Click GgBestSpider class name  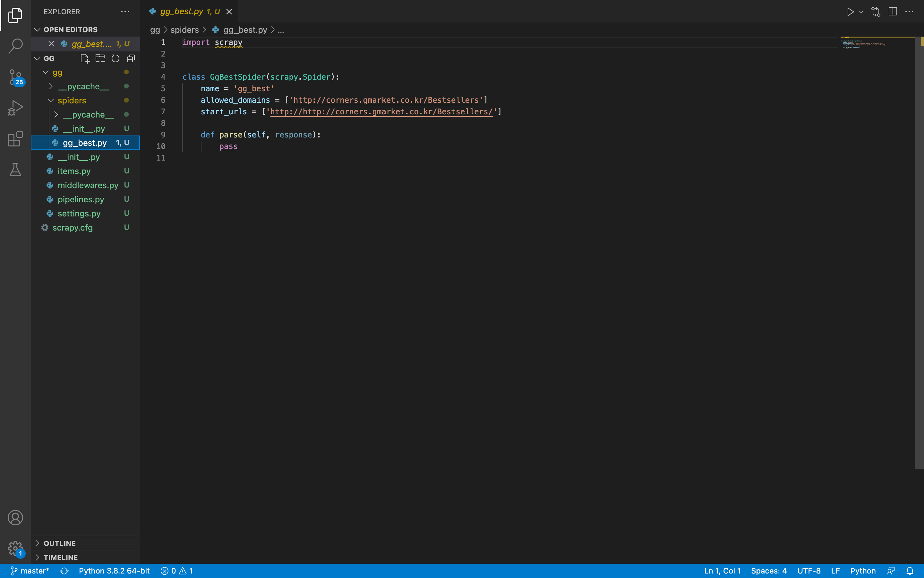point(237,77)
